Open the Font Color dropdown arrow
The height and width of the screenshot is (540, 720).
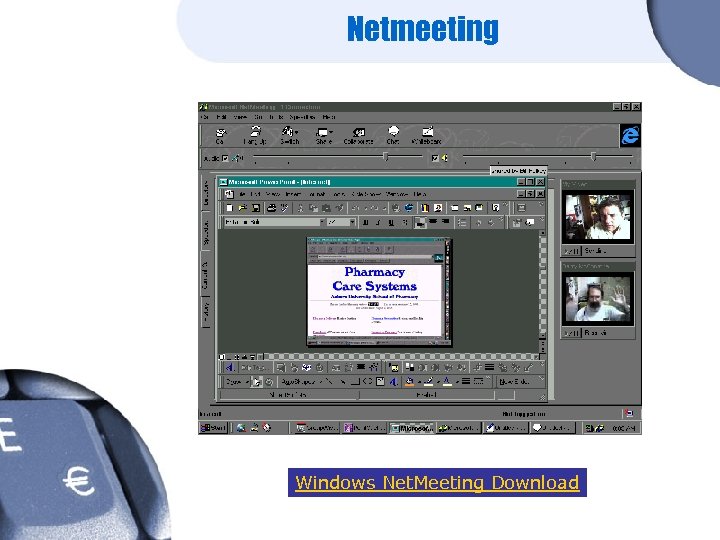pyautogui.click(x=457, y=382)
